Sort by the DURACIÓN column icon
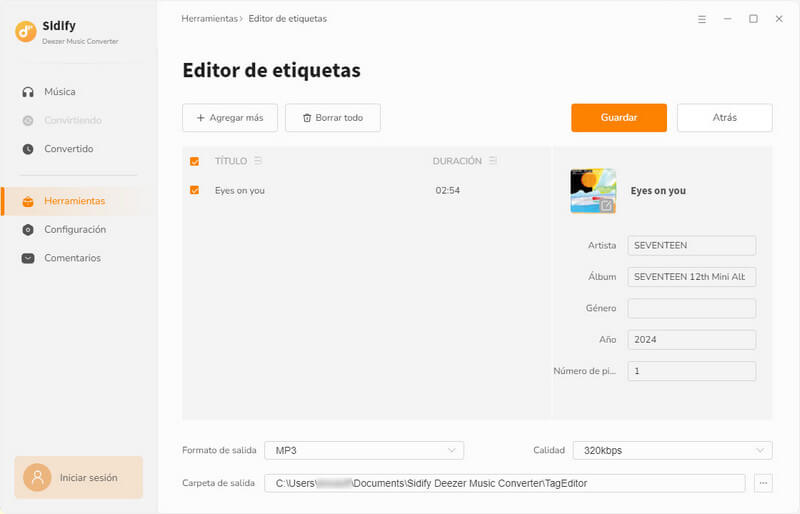 point(493,161)
